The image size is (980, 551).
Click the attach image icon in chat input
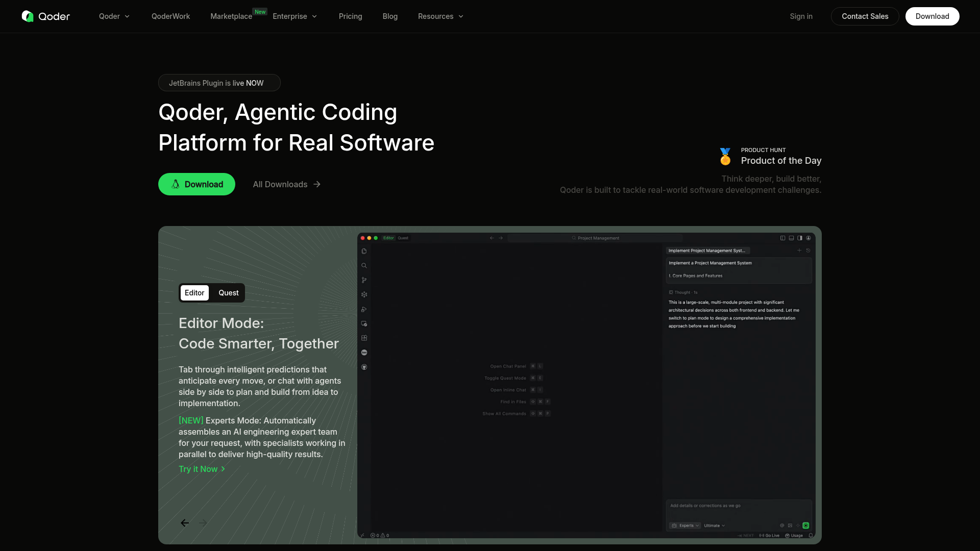[x=790, y=525]
